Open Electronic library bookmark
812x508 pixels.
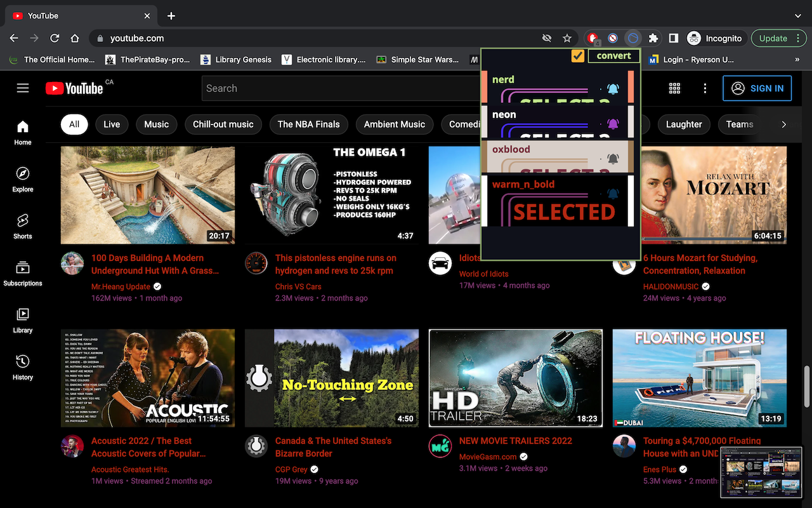[324, 60]
